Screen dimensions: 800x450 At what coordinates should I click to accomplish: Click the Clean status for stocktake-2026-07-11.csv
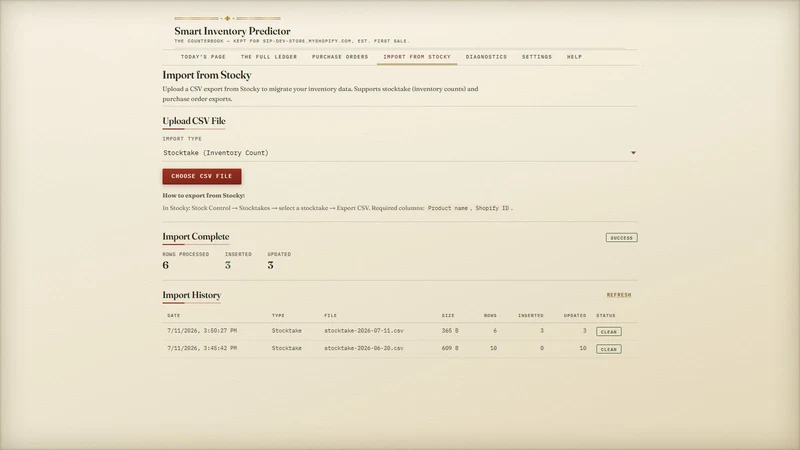tap(609, 332)
